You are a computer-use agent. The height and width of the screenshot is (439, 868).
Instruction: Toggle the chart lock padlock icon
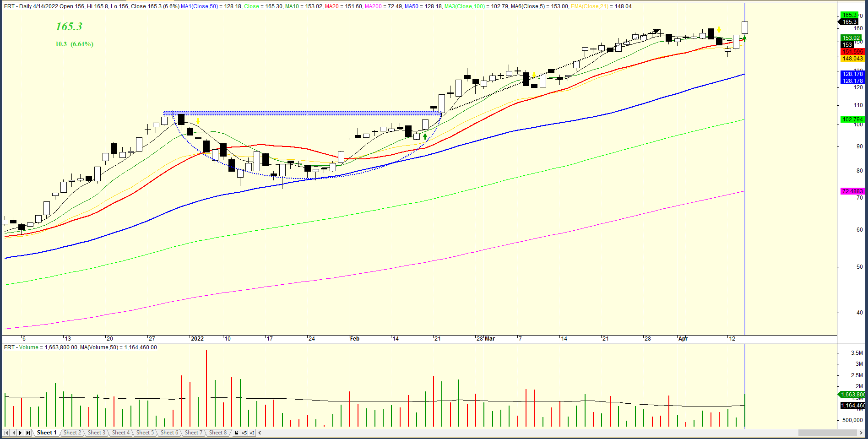pyautogui.click(x=236, y=433)
